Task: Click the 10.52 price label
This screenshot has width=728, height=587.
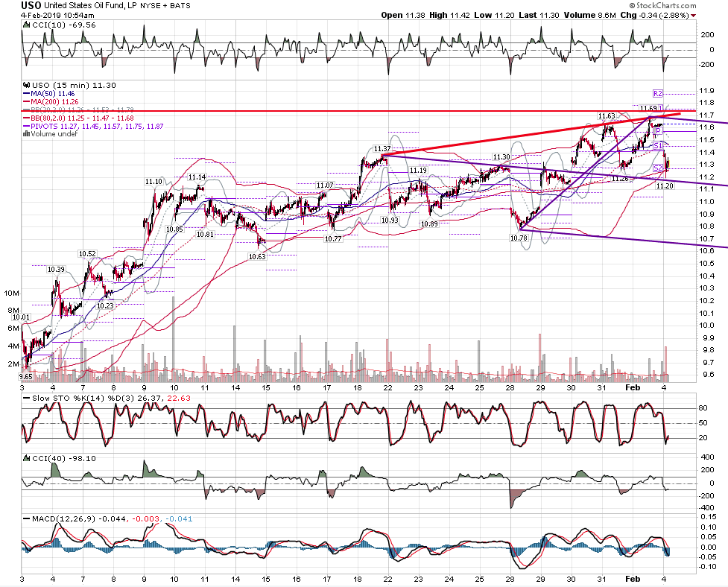Action: pos(87,253)
